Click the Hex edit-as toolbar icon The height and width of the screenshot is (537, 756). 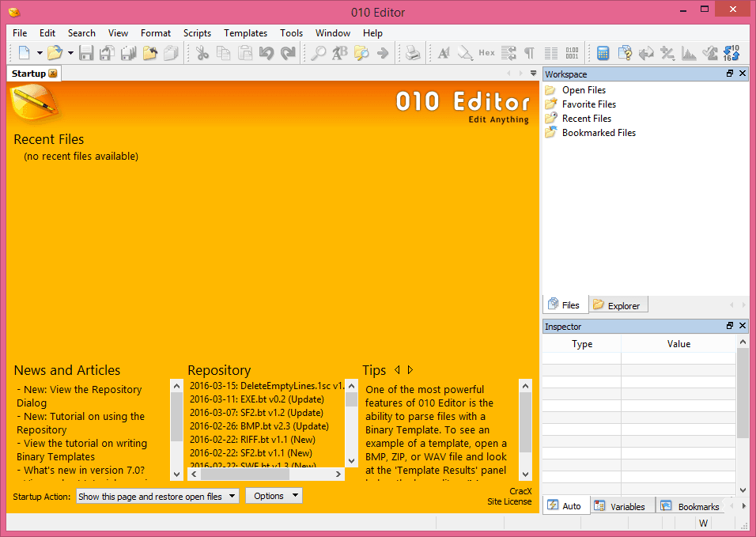click(486, 52)
